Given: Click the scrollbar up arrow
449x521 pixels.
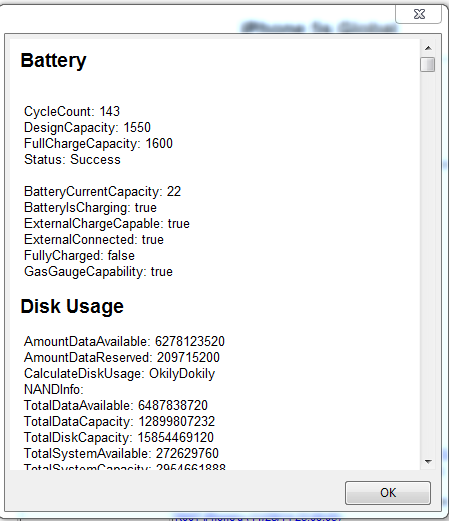Looking at the screenshot, I should pyautogui.click(x=428, y=48).
